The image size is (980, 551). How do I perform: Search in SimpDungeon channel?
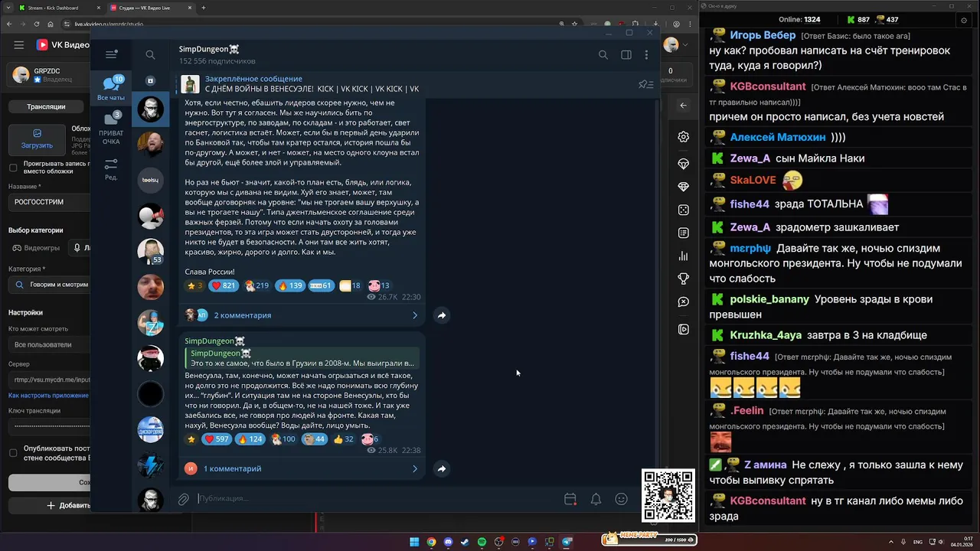tap(603, 54)
